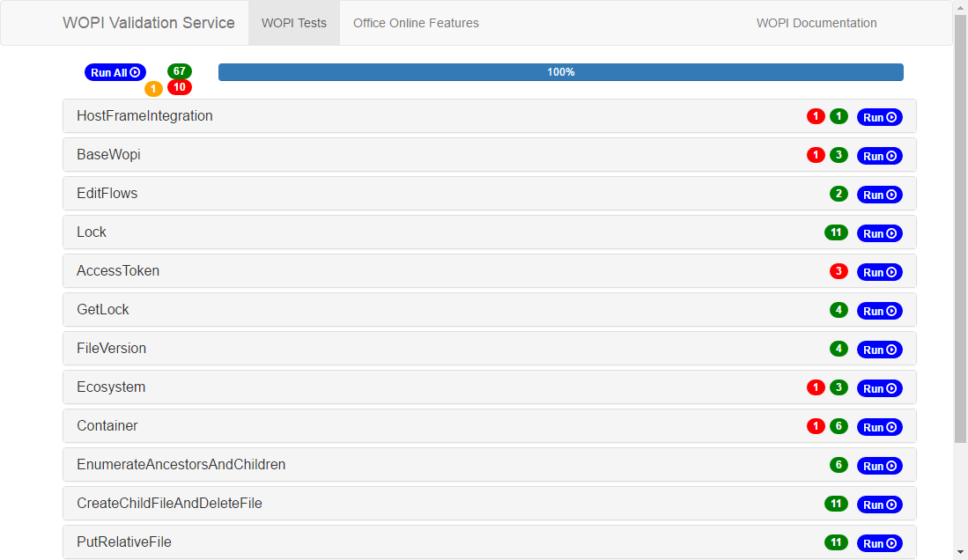Click EnumerateAncestorsAndChildren green 6 badge
This screenshot has height=560, width=968.
pos(839,465)
